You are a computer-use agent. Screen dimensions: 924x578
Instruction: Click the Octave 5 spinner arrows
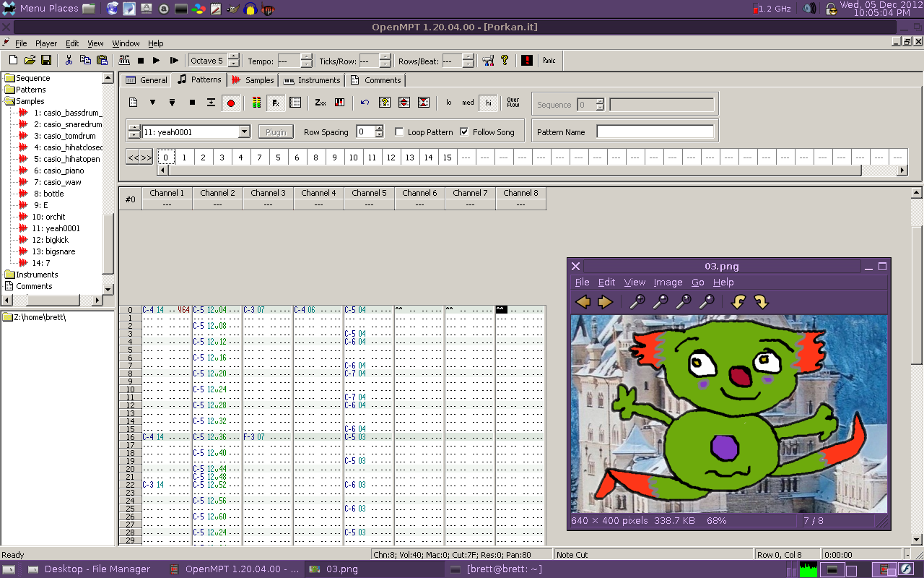point(235,61)
